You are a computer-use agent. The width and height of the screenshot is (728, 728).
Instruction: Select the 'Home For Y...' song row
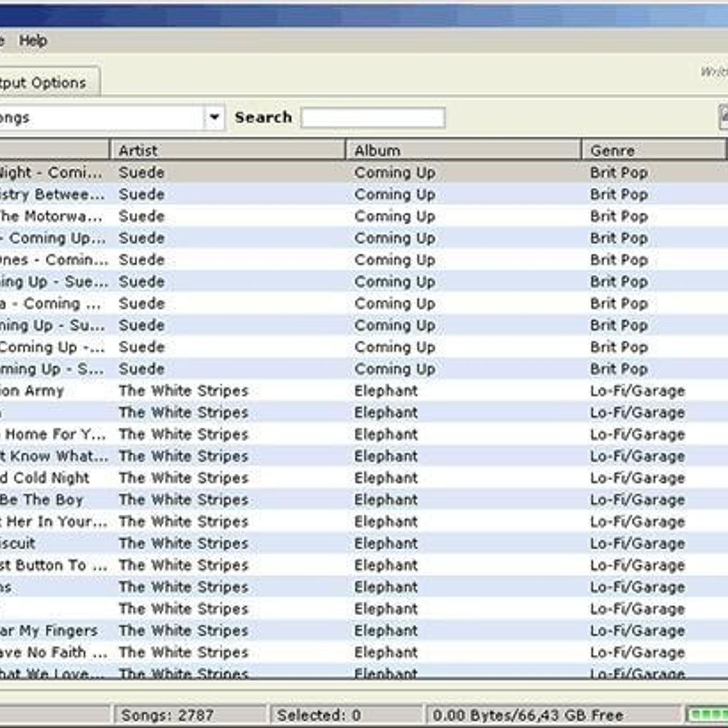(364, 435)
